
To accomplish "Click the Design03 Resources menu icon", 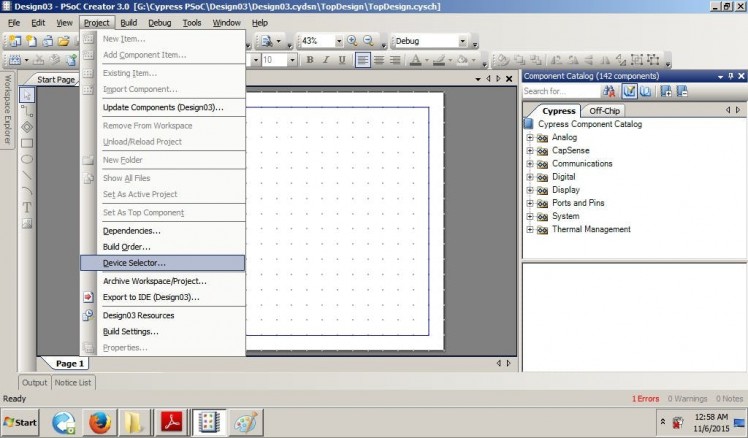I will pyautogui.click(x=88, y=315).
